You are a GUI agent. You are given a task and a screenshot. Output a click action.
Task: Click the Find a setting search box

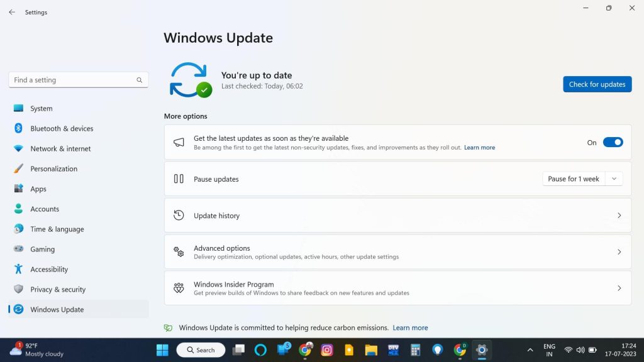point(72,80)
